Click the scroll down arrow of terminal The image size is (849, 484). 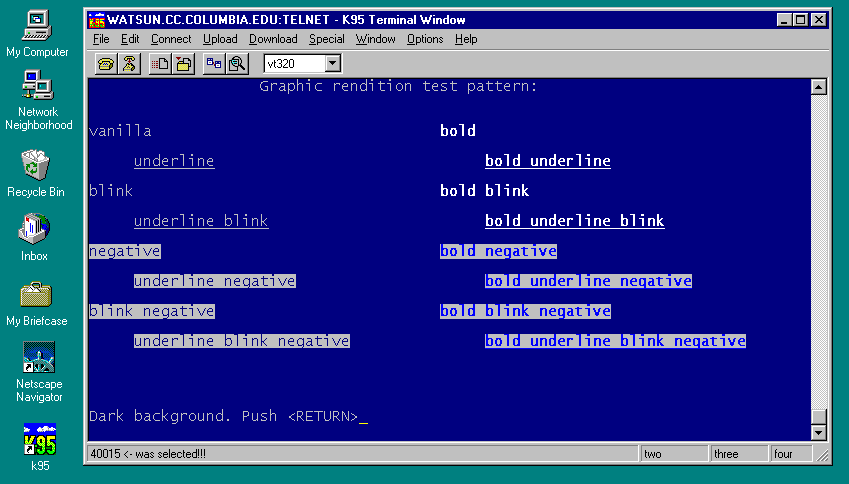click(x=819, y=433)
